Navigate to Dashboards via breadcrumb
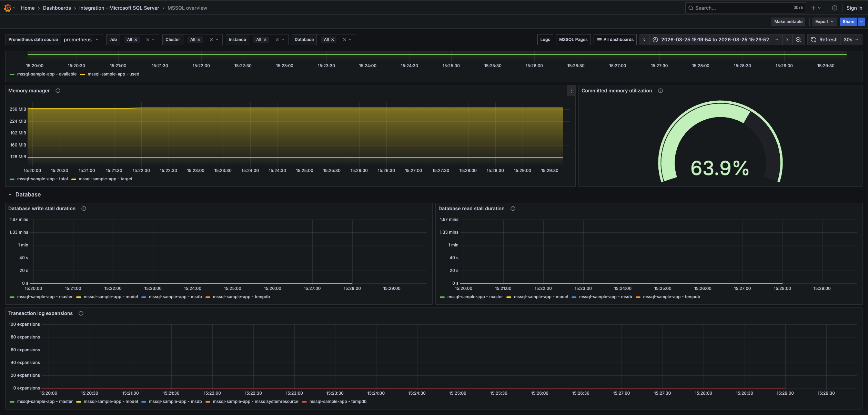Viewport: 868px width, 415px height. tap(57, 8)
